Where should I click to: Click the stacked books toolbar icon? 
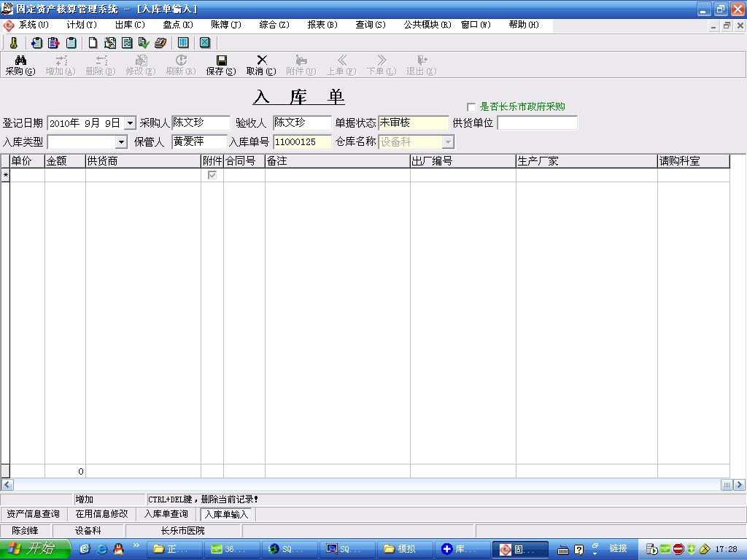160,43
